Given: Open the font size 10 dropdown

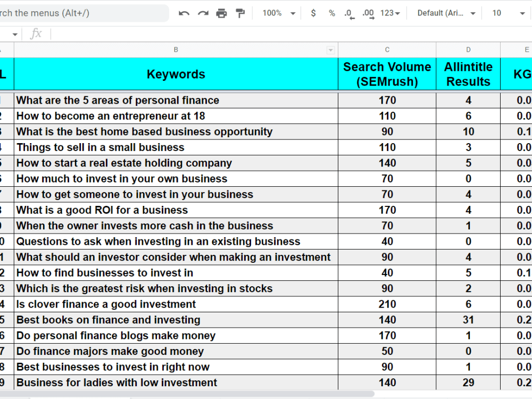Looking at the screenshot, I should [x=508, y=13].
